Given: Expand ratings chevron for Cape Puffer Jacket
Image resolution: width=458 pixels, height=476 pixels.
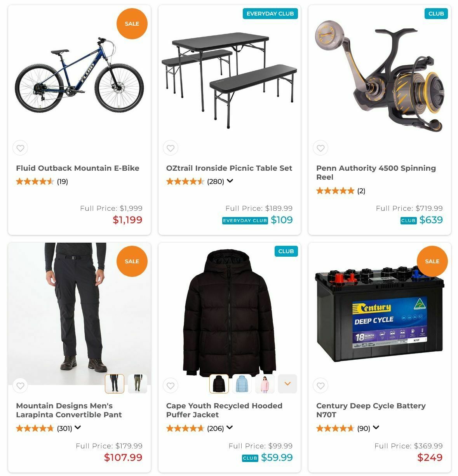Looking at the screenshot, I should pos(230,427).
